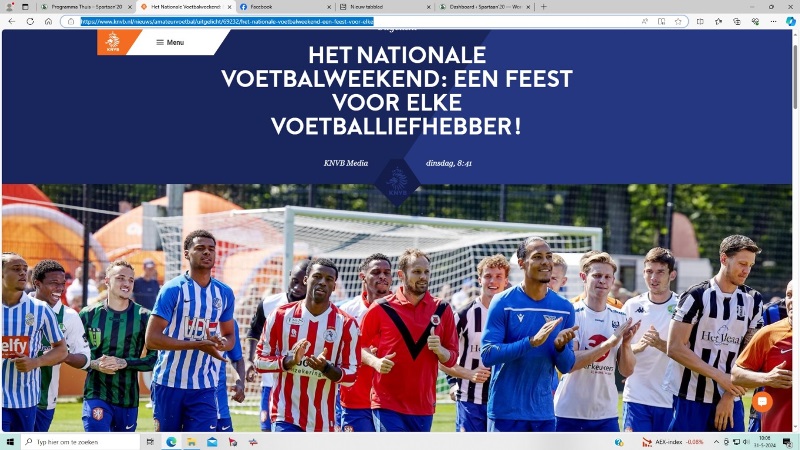This screenshot has height=450, width=800.
Task: Refresh the page with reload icon
Action: coord(30,21)
